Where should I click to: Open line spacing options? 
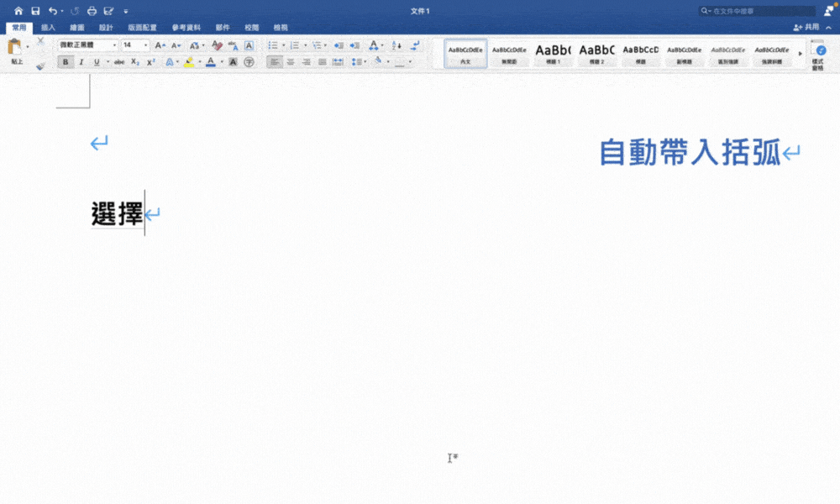coord(357,62)
